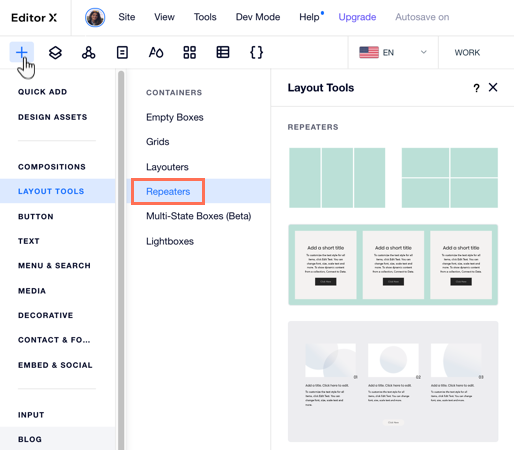
Task: Click the REPEATERS section heading
Action: click(x=313, y=127)
